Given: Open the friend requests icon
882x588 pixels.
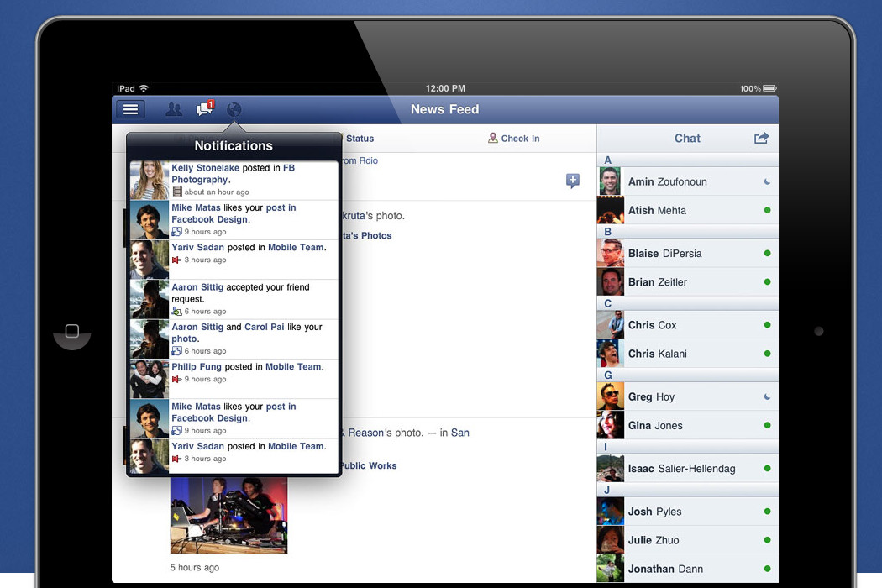Looking at the screenshot, I should click(174, 109).
